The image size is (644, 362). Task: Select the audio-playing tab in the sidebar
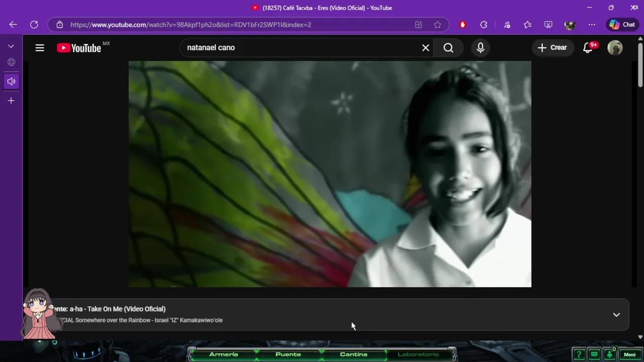coord(11,81)
